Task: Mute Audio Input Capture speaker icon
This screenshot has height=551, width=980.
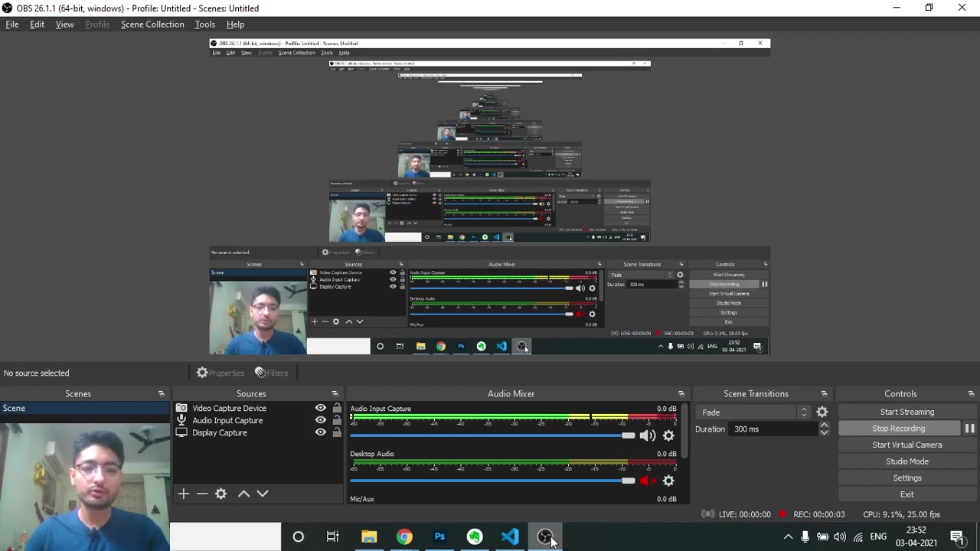Action: tap(647, 435)
